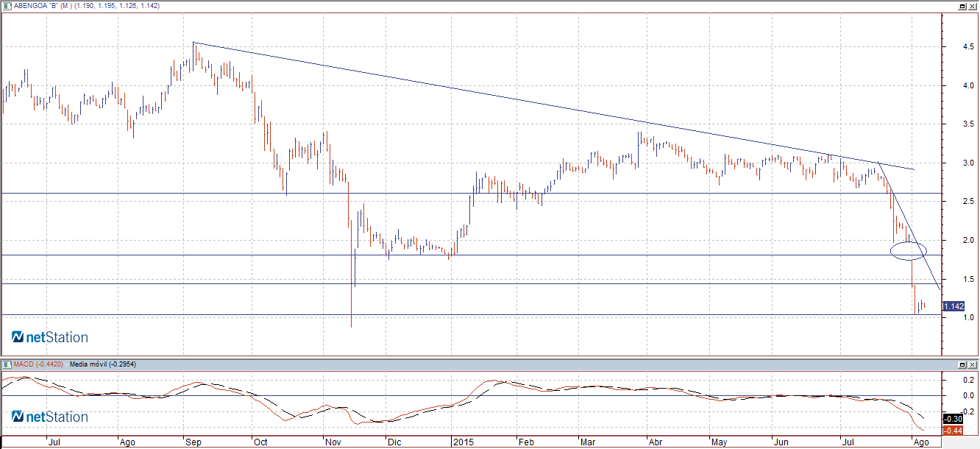Click the ABENGOA chart panel icon
980x449 pixels.
pyautogui.click(x=7, y=6)
